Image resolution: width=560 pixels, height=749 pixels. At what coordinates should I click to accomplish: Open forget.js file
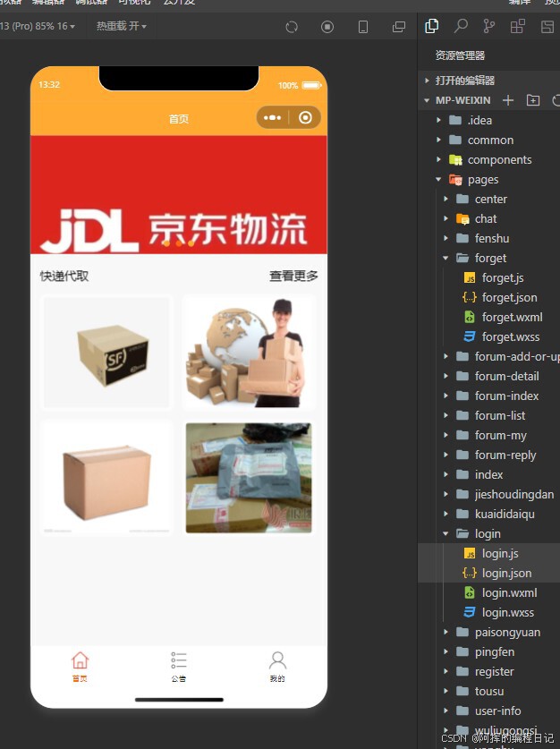(x=502, y=277)
